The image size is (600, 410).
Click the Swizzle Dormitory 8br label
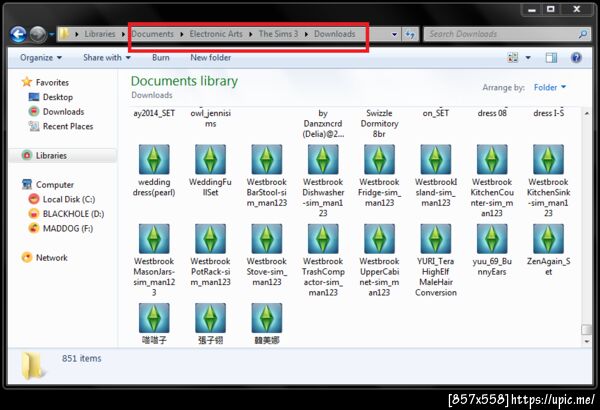[x=379, y=124]
